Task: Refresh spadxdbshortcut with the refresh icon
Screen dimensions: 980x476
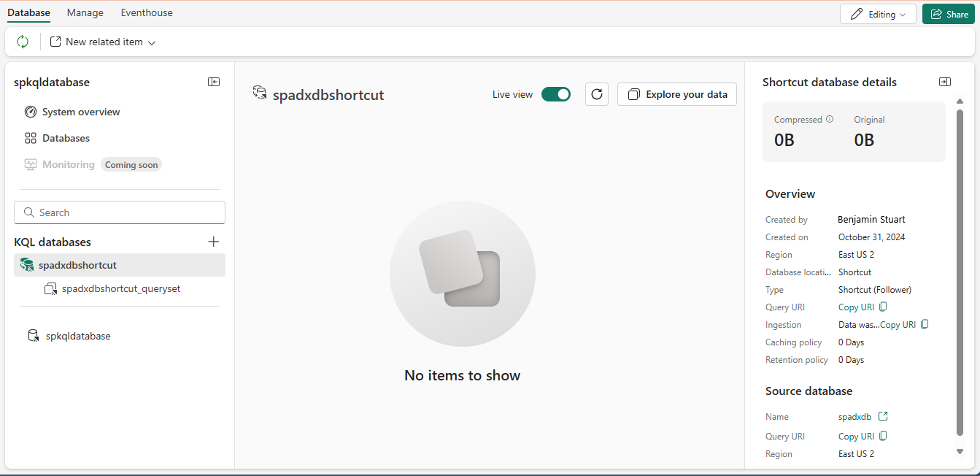Action: coord(596,94)
